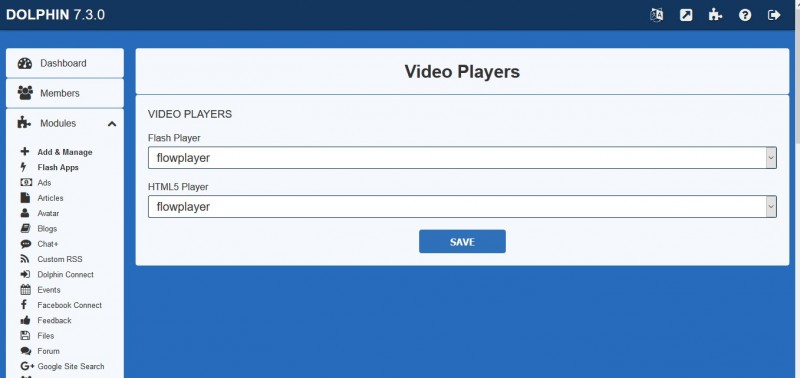Screen dimensions: 800x378
Task: Click the speech bubble icon for Chat+
Action: (x=26, y=243)
